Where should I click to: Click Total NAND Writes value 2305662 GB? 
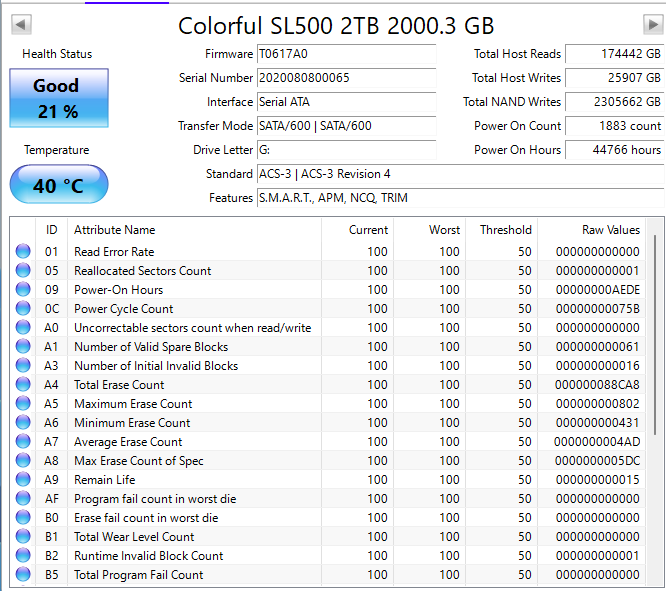pyautogui.click(x=615, y=102)
